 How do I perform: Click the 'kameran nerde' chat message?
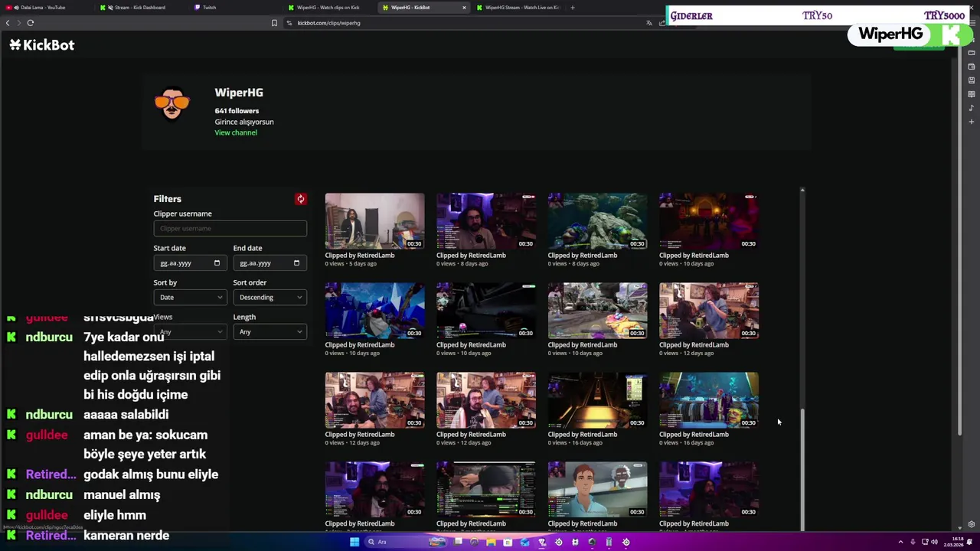pos(126,535)
